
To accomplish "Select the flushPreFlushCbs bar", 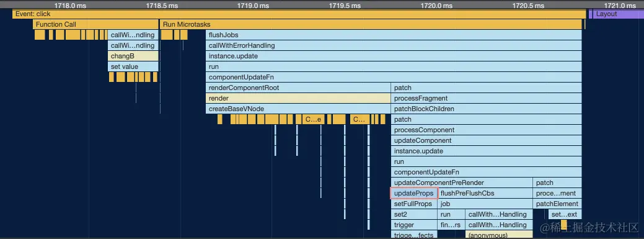I will [485, 193].
